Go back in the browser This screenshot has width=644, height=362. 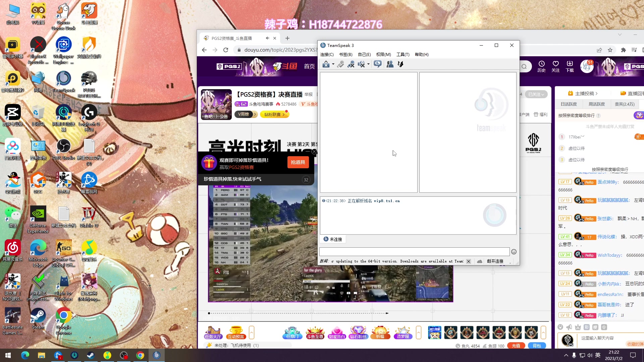click(204, 50)
